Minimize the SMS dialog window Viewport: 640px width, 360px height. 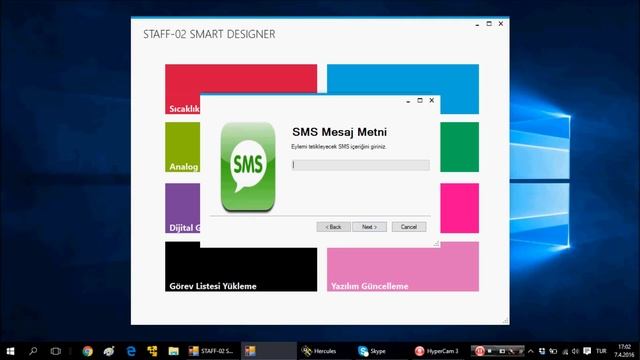[x=408, y=101]
